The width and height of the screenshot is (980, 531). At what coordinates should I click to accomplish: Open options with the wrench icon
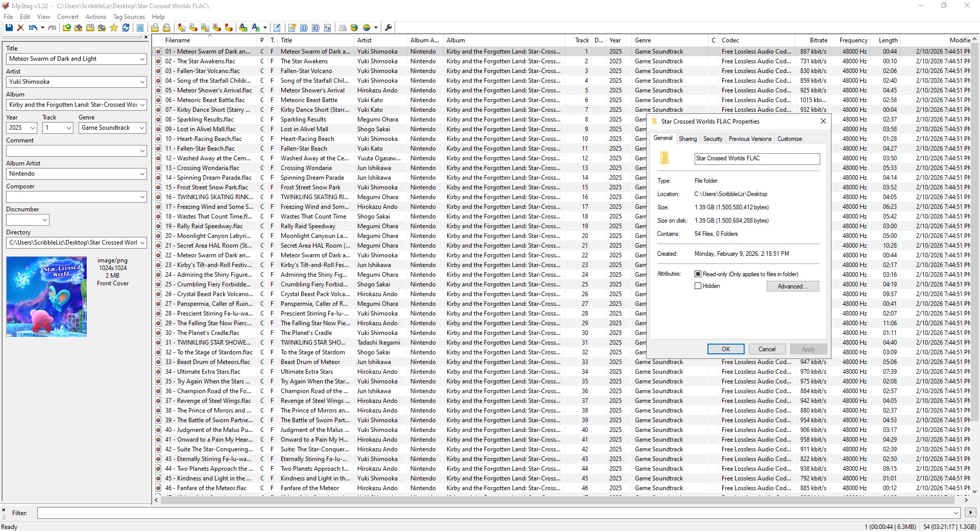coord(388,28)
